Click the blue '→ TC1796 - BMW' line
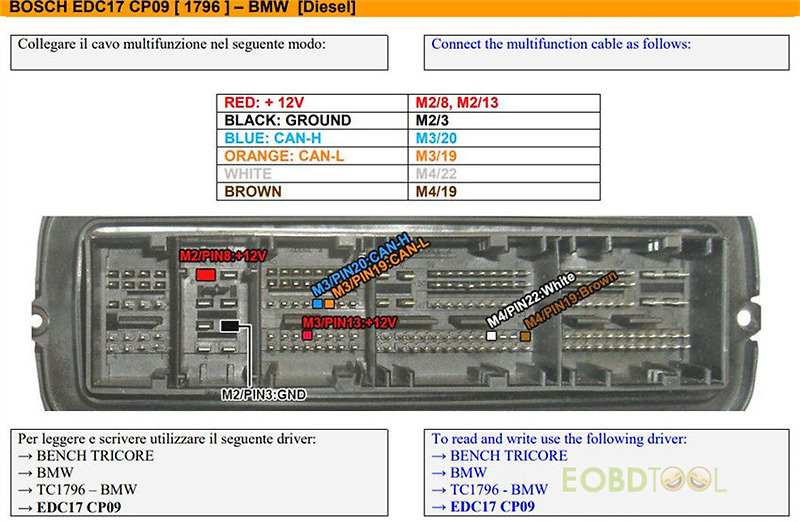The height and width of the screenshot is (522, 800). coord(490,490)
